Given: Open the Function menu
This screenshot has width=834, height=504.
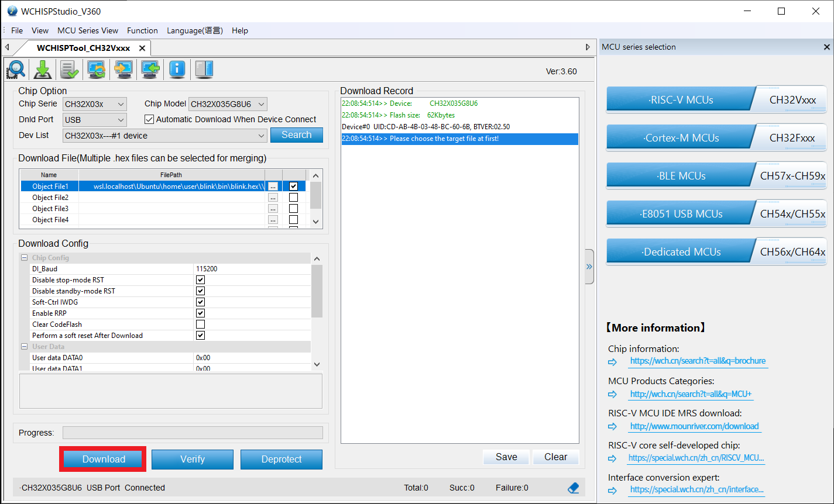Looking at the screenshot, I should click(142, 30).
